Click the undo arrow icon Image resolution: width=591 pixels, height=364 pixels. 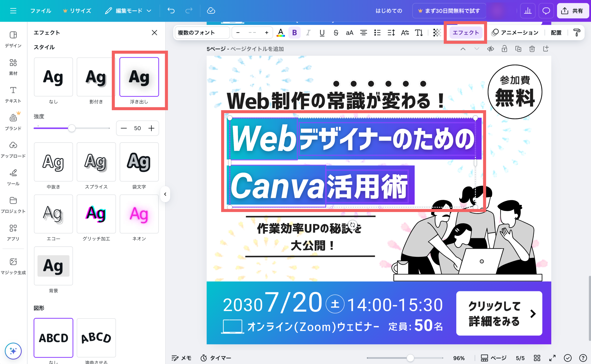171,11
